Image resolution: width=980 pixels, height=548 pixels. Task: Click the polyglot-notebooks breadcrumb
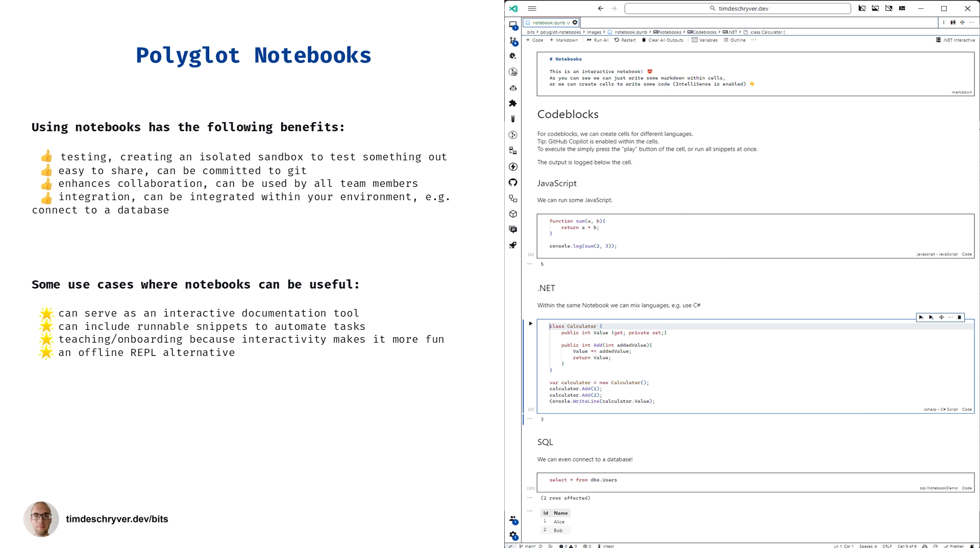click(560, 32)
